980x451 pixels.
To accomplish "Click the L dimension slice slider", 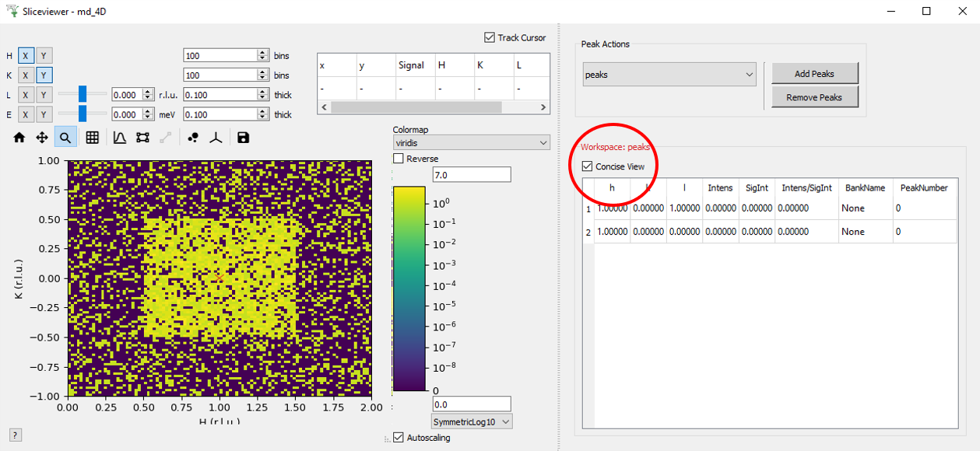I will click(82, 94).
